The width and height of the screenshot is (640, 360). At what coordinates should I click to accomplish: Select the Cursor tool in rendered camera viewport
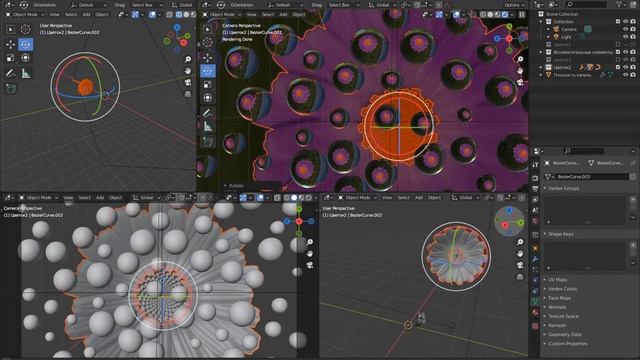coord(208,42)
